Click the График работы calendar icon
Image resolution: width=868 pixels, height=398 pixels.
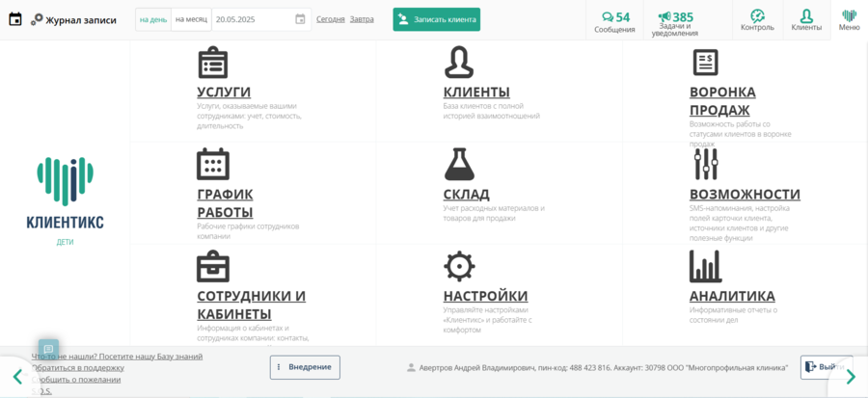(212, 164)
